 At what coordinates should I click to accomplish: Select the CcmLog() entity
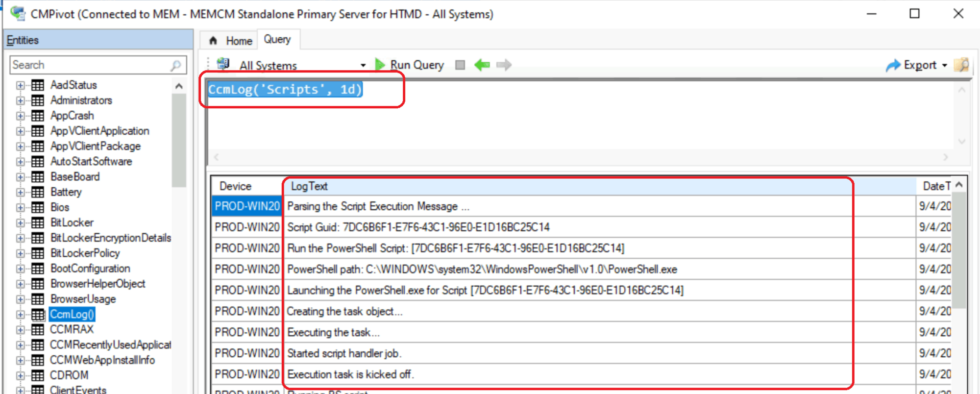coord(72,314)
